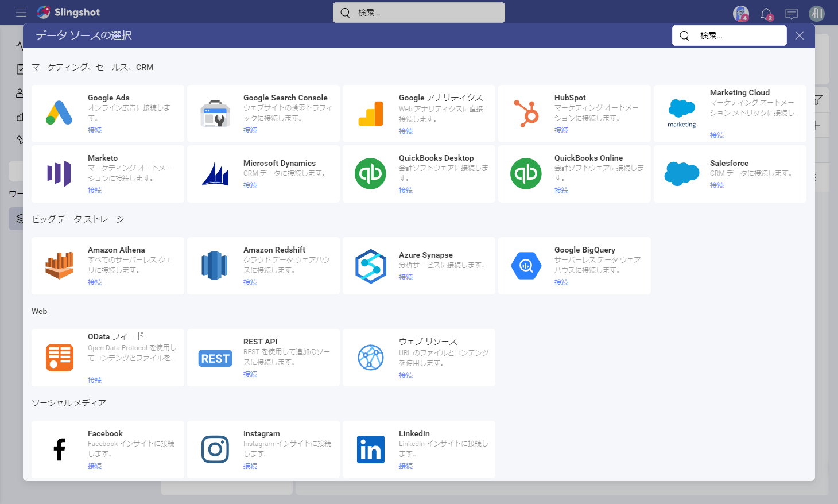Open the 和 profile avatar menu

point(817,13)
